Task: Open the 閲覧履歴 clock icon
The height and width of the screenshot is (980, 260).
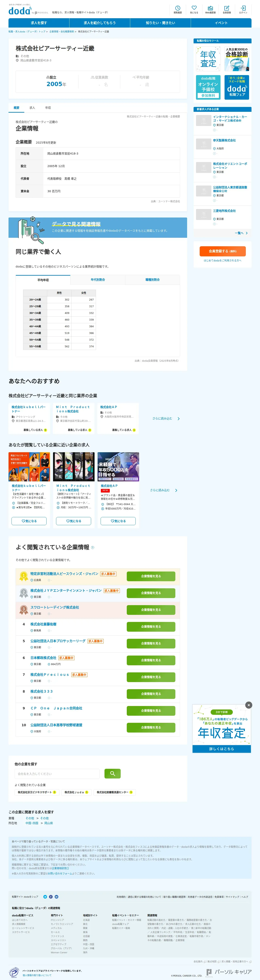Action: point(178,10)
